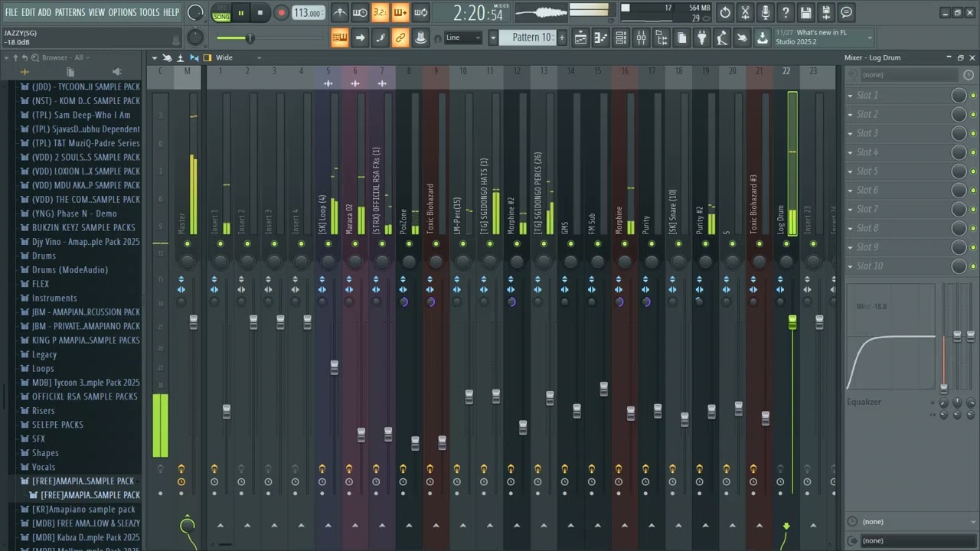Image resolution: width=980 pixels, height=551 pixels.
Task: Toggle Slot 5 effect enable LED
Action: click(x=972, y=171)
